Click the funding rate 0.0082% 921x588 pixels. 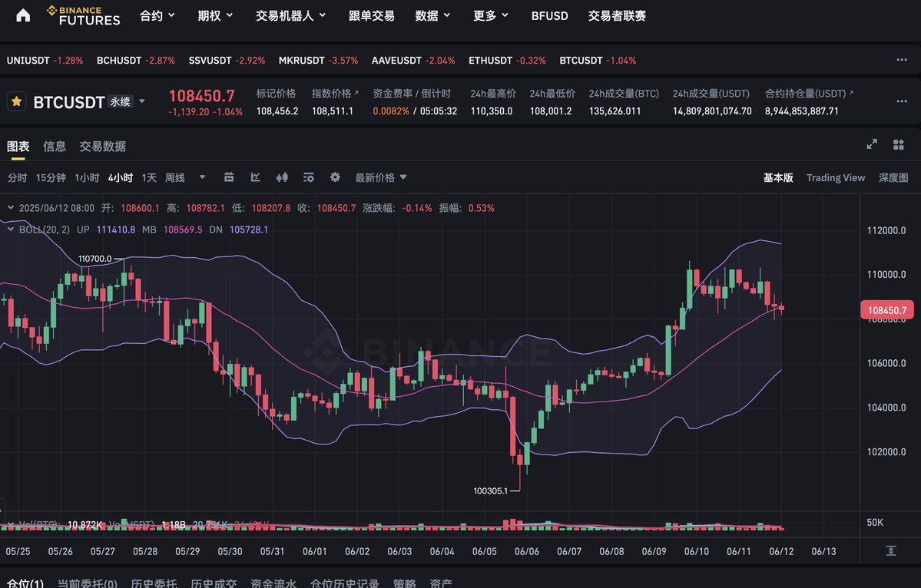[391, 111]
